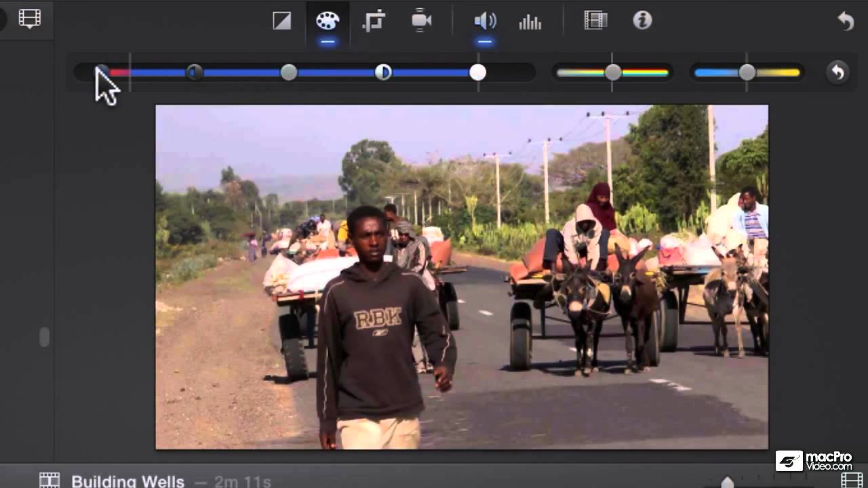Click the 2m 11s duration text
Screen dimensions: 868x488
[243, 482]
